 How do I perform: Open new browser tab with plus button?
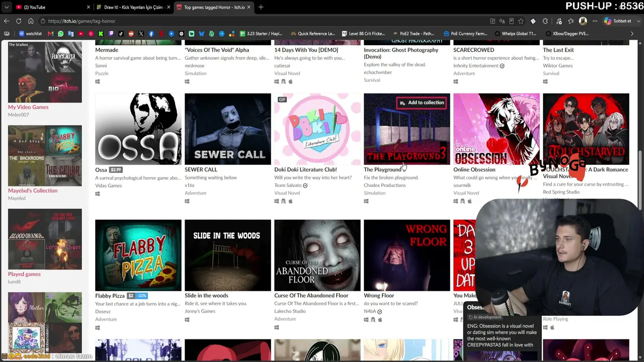pos(261,7)
